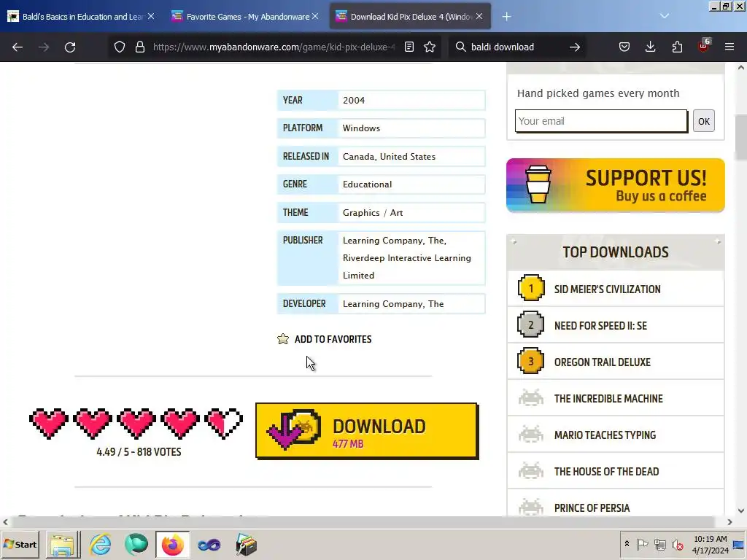The height and width of the screenshot is (560, 747).
Task: Open the extensions puzzle icon
Action: (x=677, y=47)
